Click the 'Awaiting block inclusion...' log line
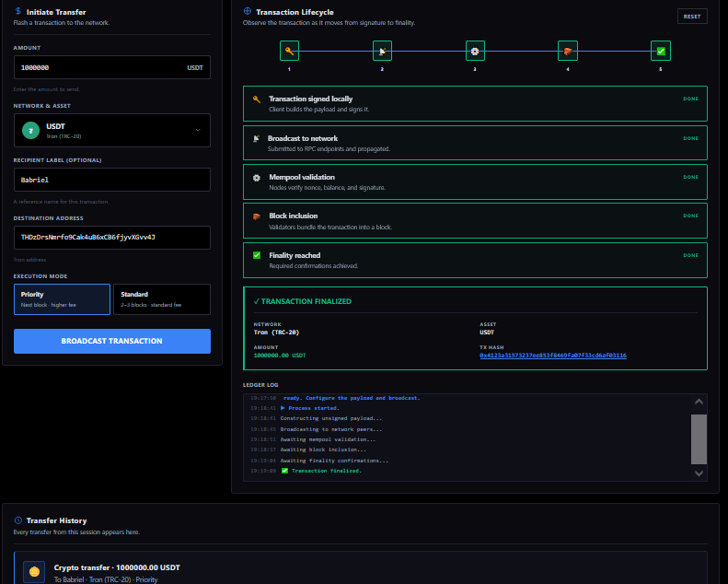 pos(323,450)
